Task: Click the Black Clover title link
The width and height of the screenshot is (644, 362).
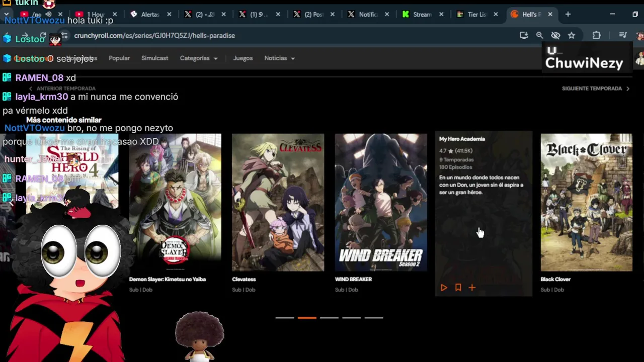Action: pyautogui.click(x=555, y=280)
